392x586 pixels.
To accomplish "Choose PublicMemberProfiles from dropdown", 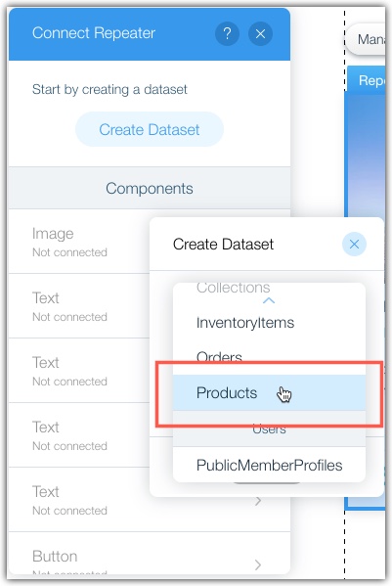I will pos(269,466).
